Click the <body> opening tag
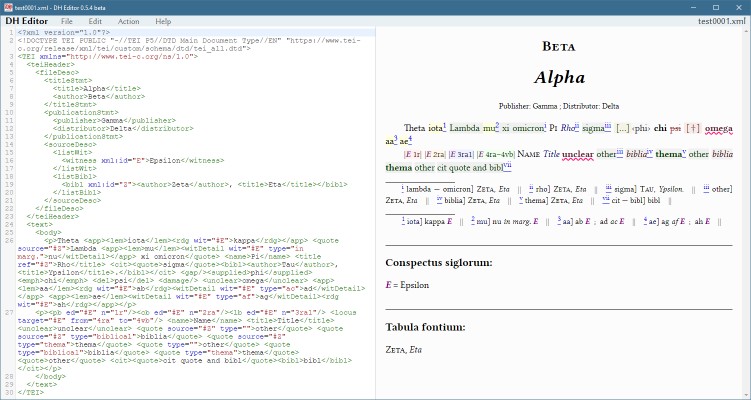The height and width of the screenshot is (400, 751). pos(48,232)
